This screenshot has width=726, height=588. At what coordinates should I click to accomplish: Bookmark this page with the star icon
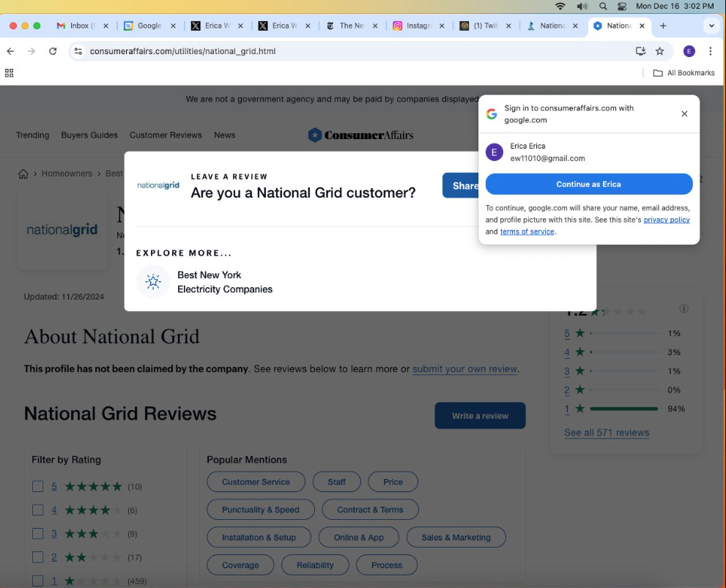click(660, 51)
